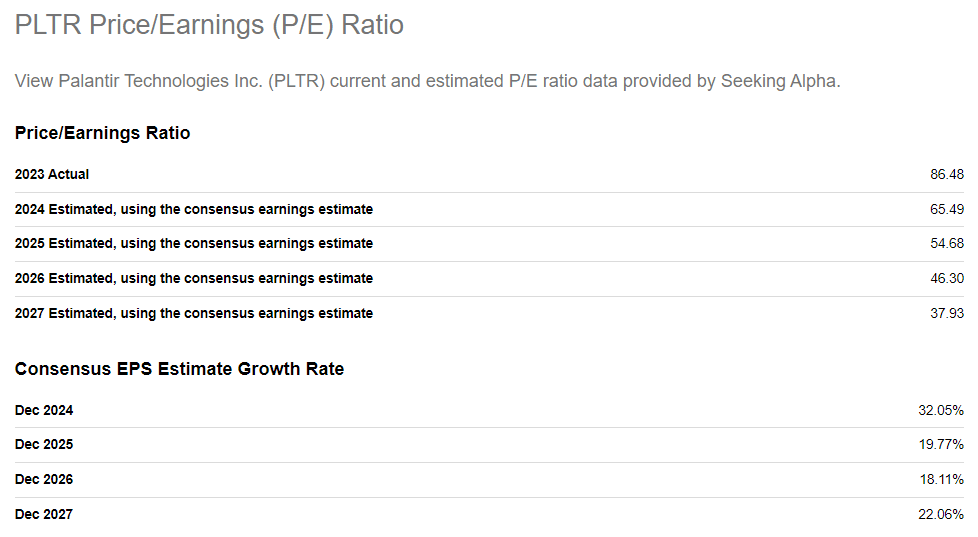Image resolution: width=978 pixels, height=537 pixels.
Task: Click the Dec 2024 row label
Action: point(44,410)
